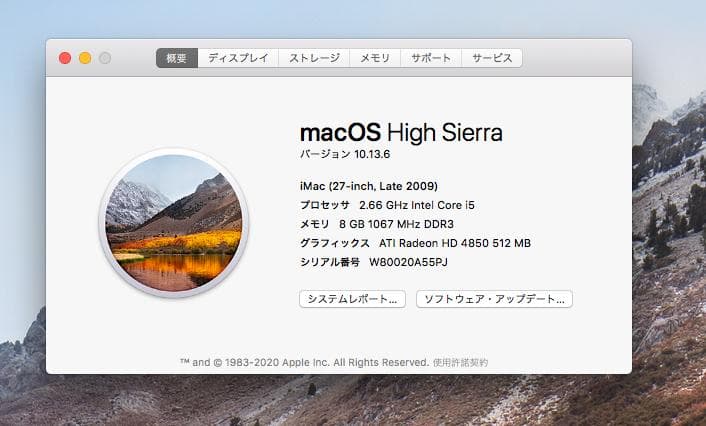This screenshot has width=706, height=426.
Task: Click ATI Radeon HD 4850 512 MB value
Action: 455,243
